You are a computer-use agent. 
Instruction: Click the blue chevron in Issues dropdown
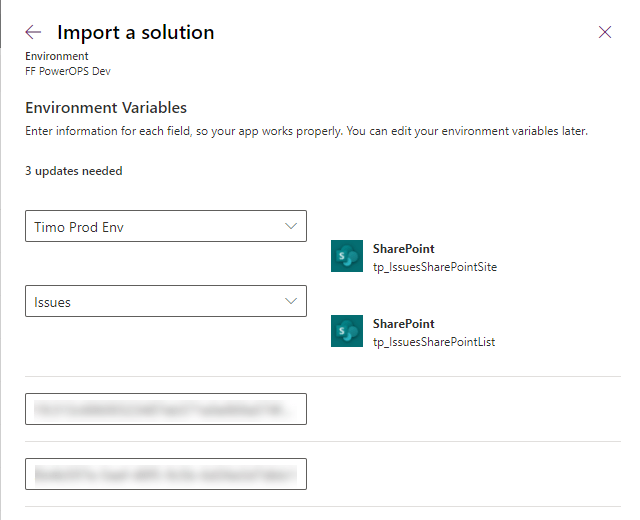tap(291, 301)
